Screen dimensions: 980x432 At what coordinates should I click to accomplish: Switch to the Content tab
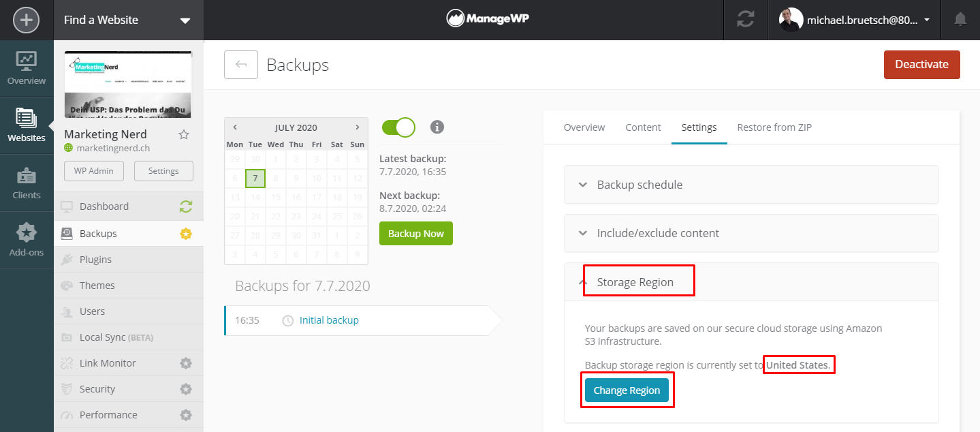point(643,127)
